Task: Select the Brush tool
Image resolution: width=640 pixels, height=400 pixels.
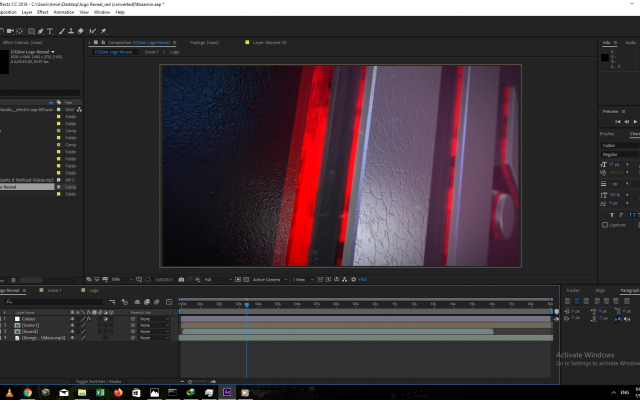Action: [61, 31]
